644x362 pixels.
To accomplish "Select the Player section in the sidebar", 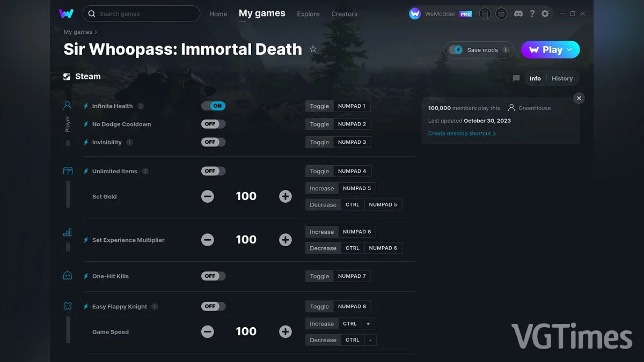I will click(x=67, y=105).
